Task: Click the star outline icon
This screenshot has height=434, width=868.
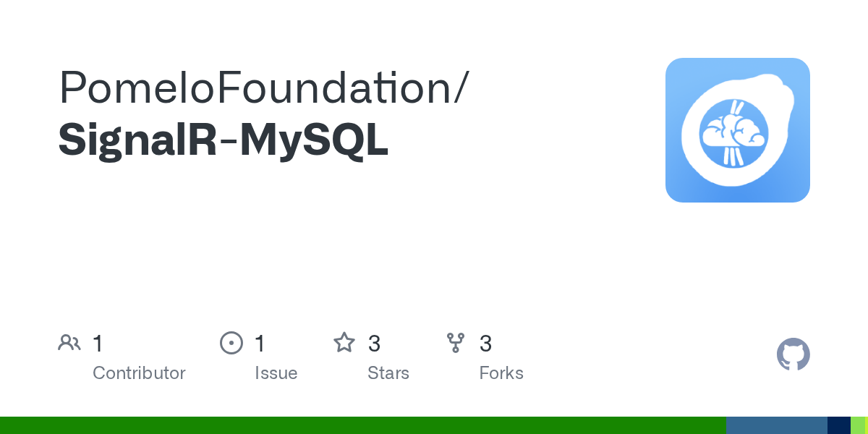Action: tap(344, 343)
